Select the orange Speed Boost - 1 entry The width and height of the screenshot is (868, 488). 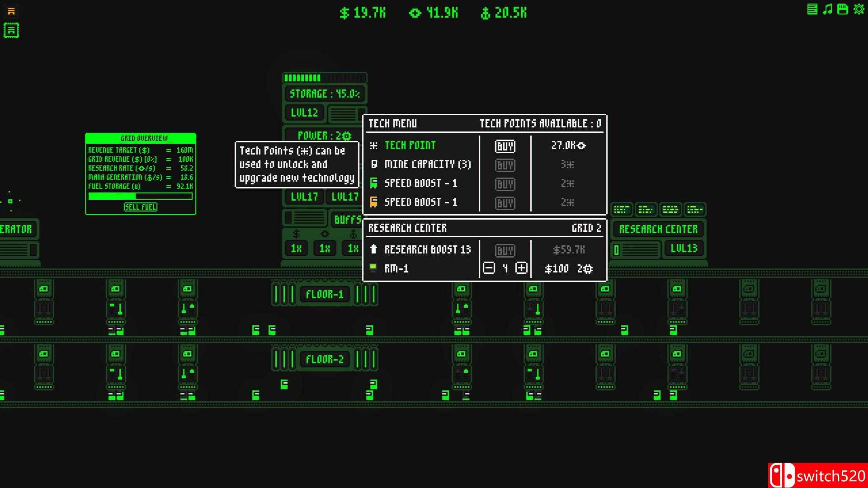[420, 202]
